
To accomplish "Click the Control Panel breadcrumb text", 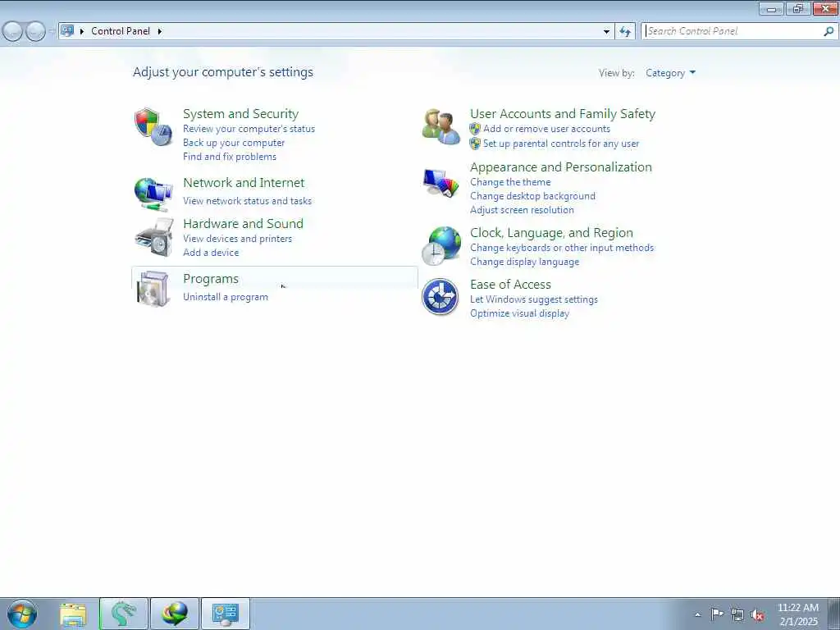I will (121, 31).
